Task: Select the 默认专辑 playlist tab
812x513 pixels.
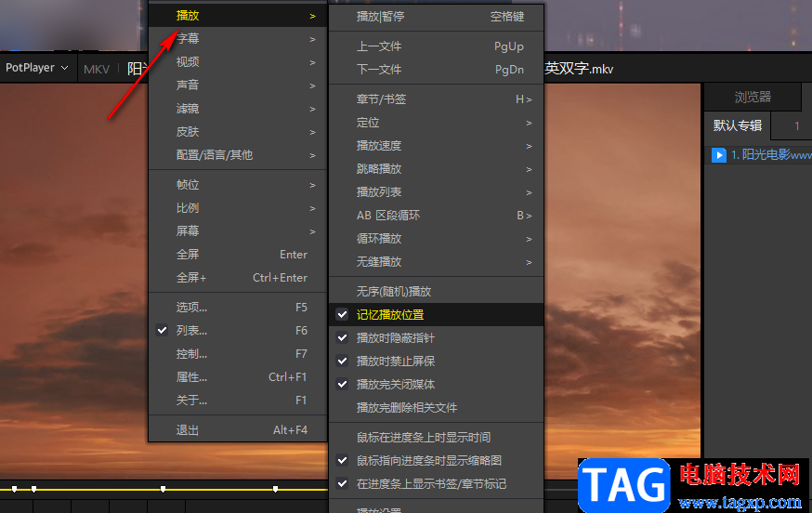Action: point(738,125)
